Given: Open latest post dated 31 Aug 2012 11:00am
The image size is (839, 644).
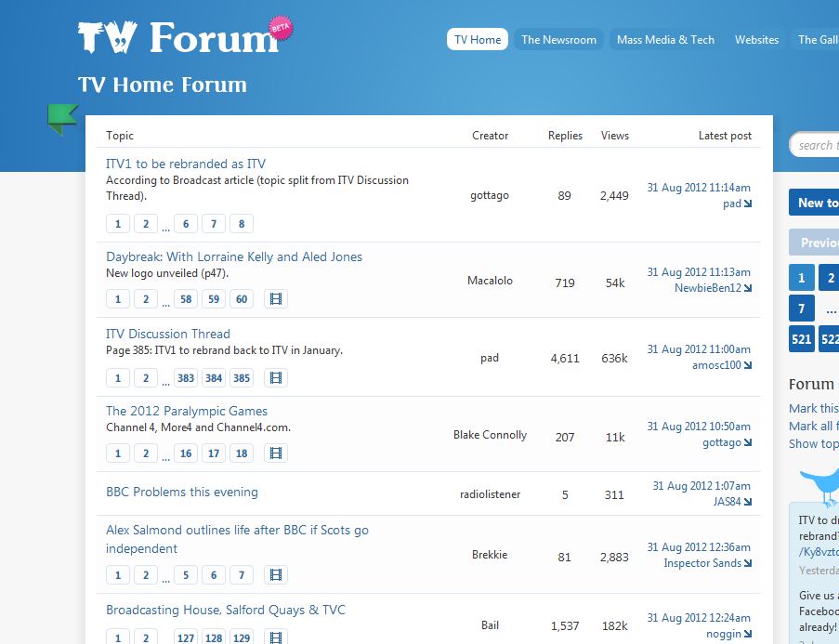Looking at the screenshot, I should (699, 349).
